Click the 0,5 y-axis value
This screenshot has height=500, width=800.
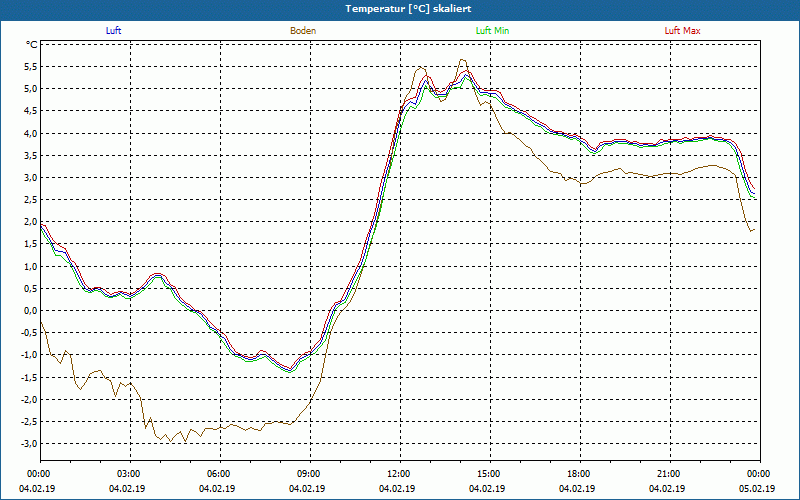click(x=30, y=289)
